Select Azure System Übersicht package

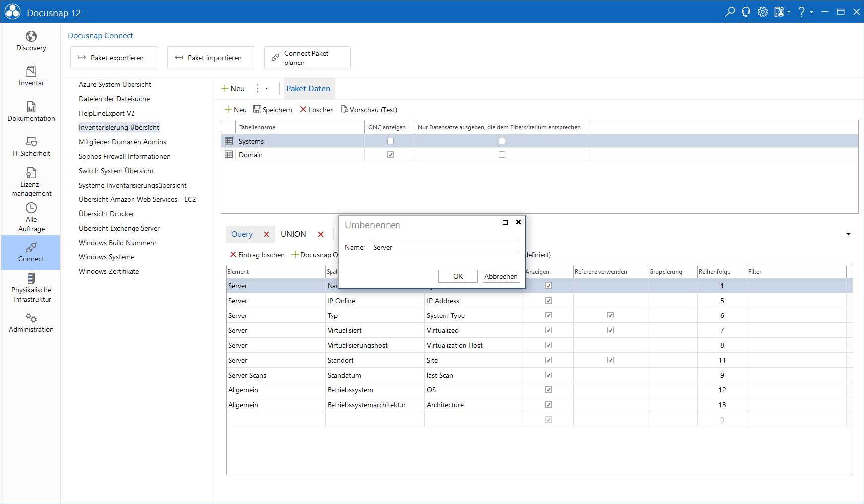115,85
